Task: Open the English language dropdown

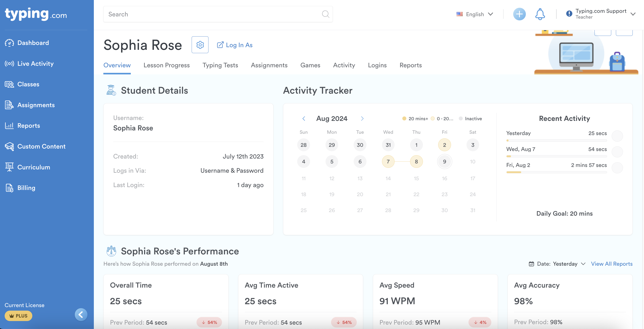Action: [474, 14]
